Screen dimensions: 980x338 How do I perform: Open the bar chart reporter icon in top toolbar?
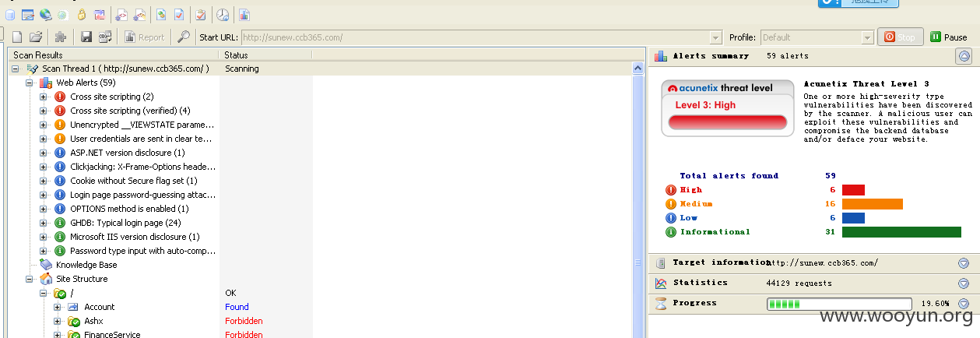point(244,14)
